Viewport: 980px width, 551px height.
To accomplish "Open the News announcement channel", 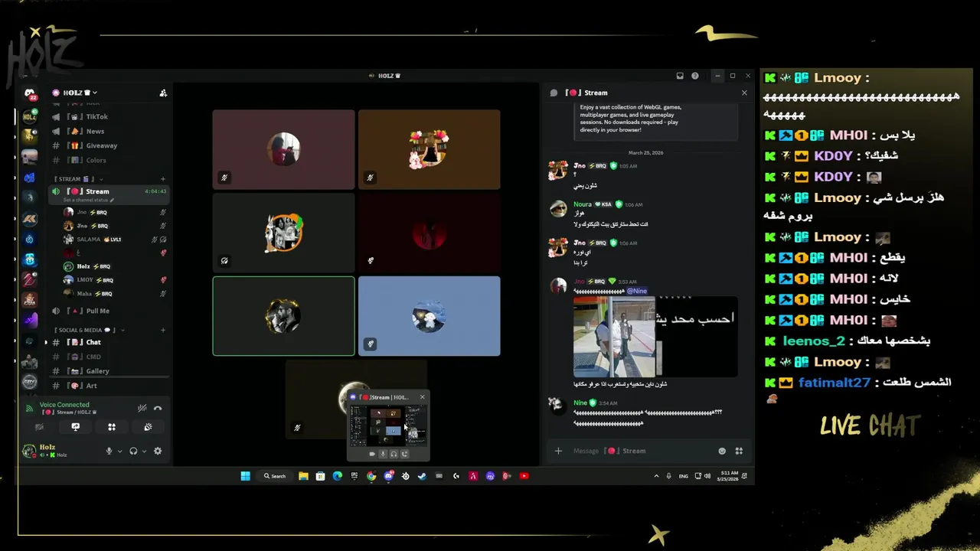I will [109, 131].
